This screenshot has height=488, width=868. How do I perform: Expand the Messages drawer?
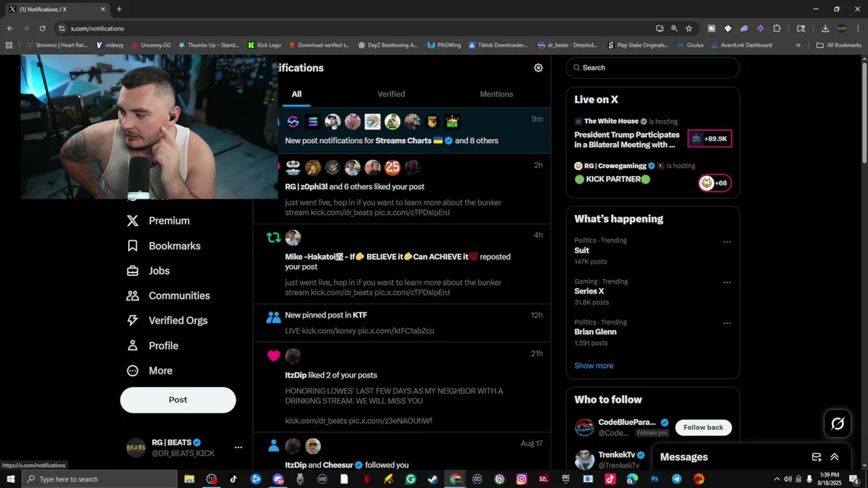pos(835,457)
